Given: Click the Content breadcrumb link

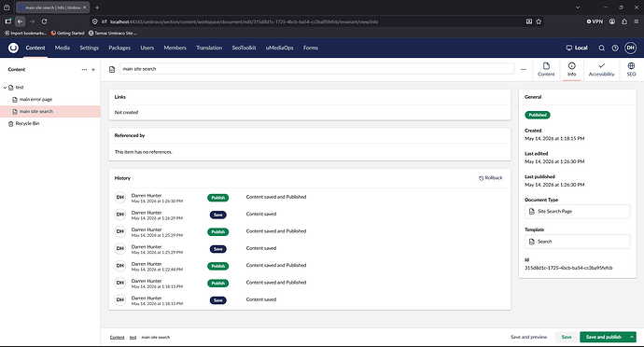Looking at the screenshot, I should coord(117,338).
